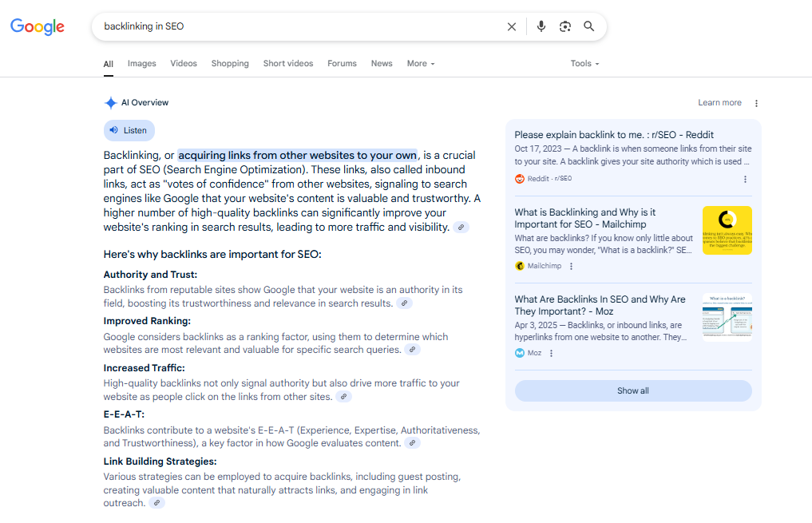Click source link icon after Authority and Trust
The image size is (812, 523).
(x=405, y=303)
